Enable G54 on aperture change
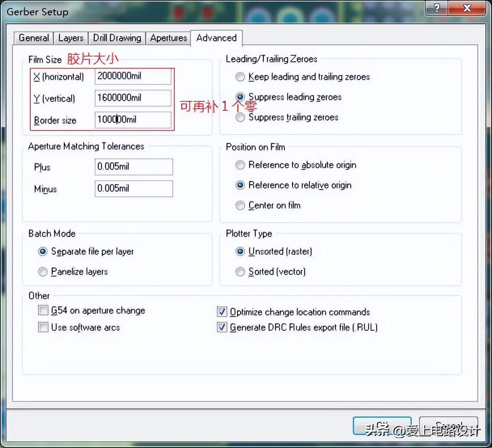This screenshot has width=492, height=448. click(43, 310)
